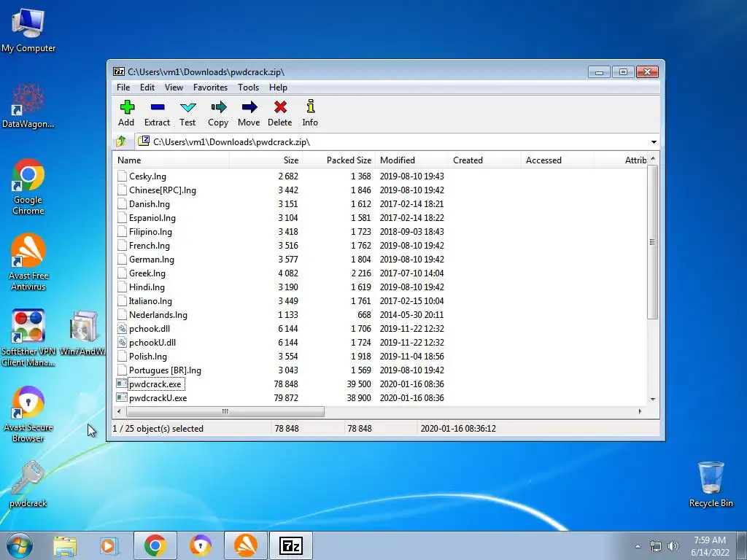Select the German.lng row
This screenshot has height=560, width=747.
coord(381,259)
